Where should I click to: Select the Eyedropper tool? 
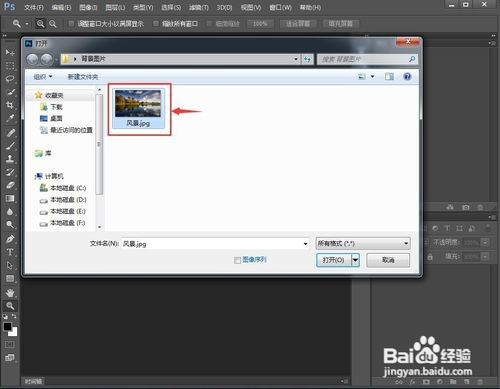click(10, 118)
